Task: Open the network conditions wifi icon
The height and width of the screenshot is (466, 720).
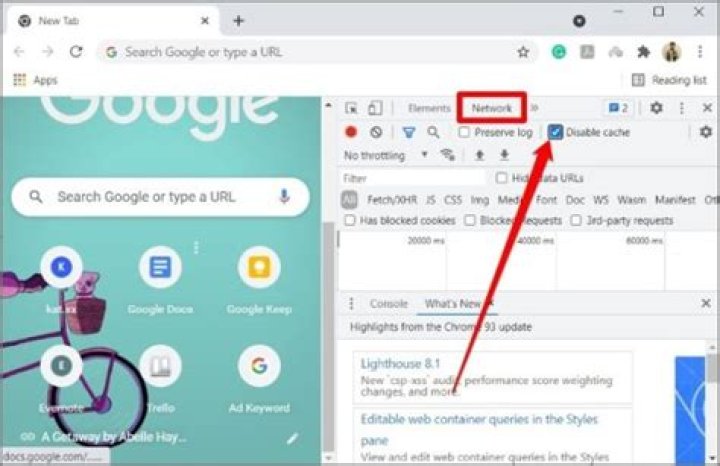Action: coord(447,155)
